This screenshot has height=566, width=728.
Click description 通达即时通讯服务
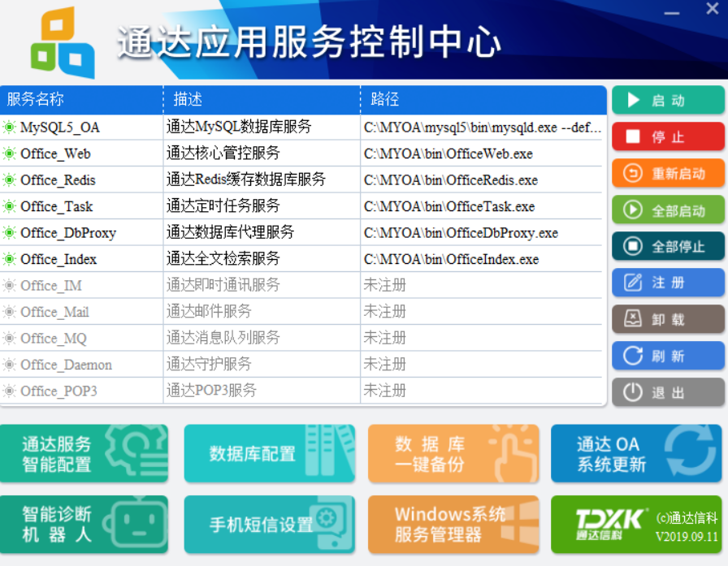tap(223, 285)
